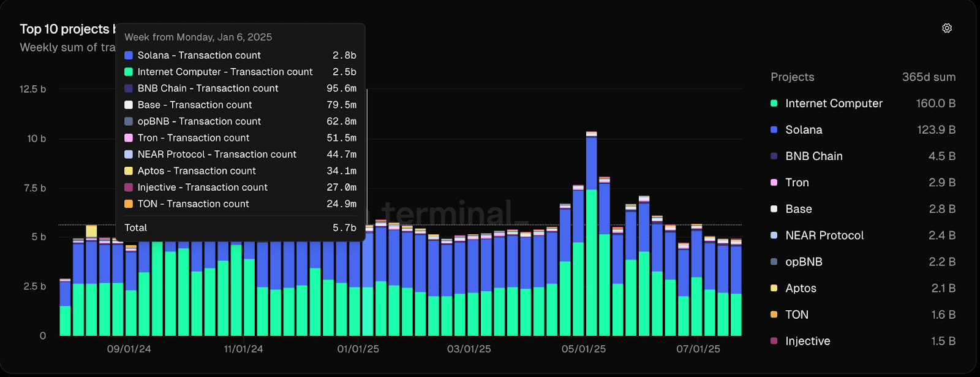
Task: Click the Aptos yellow legend marker
Action: point(774,288)
